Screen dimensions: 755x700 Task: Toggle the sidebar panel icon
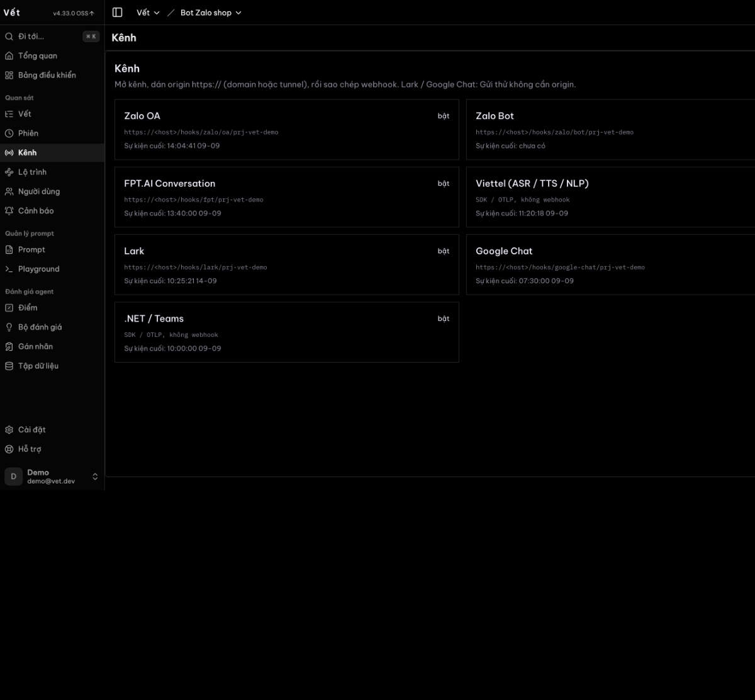click(x=117, y=13)
